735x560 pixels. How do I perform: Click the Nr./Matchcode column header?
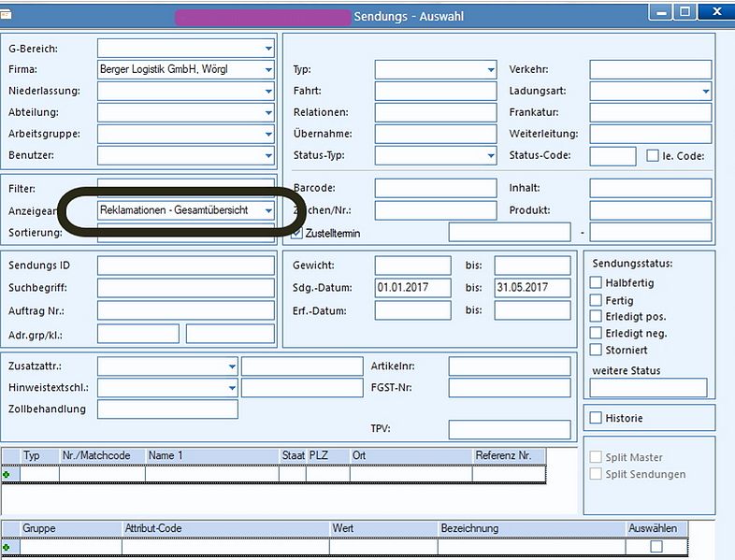click(x=102, y=455)
